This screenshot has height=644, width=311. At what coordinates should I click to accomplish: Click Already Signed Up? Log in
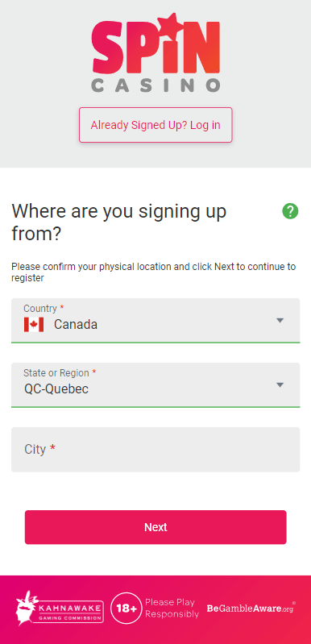click(155, 125)
